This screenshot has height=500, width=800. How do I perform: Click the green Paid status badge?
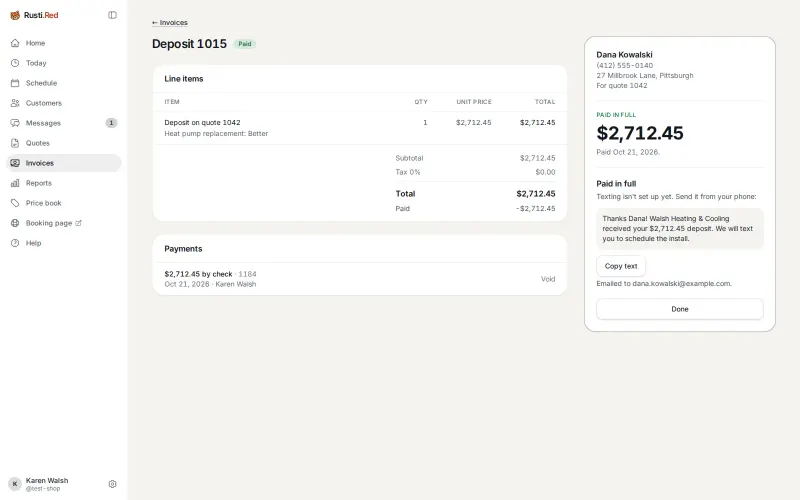(x=245, y=44)
